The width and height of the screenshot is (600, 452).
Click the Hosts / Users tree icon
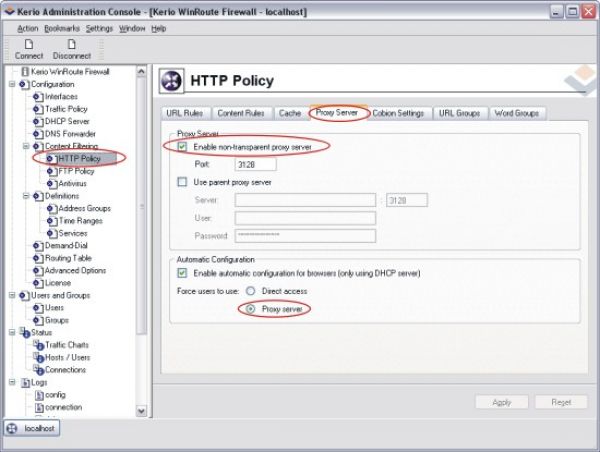(x=38, y=358)
